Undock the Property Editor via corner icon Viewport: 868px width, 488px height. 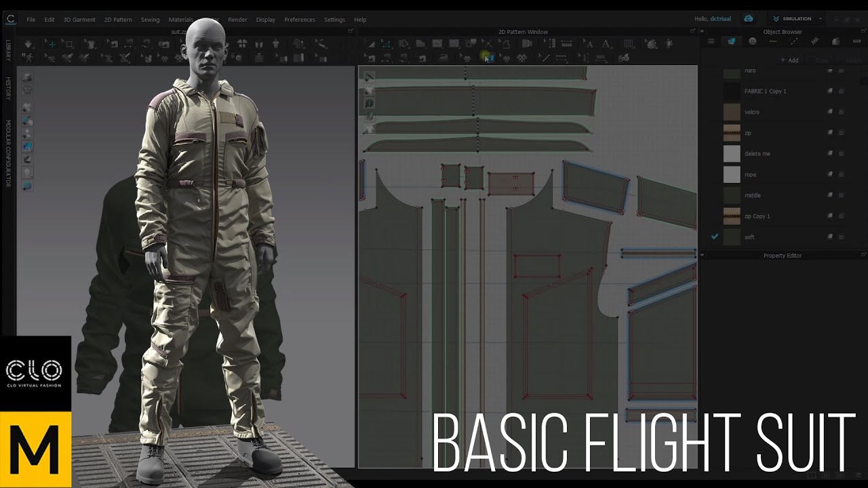coord(863,256)
